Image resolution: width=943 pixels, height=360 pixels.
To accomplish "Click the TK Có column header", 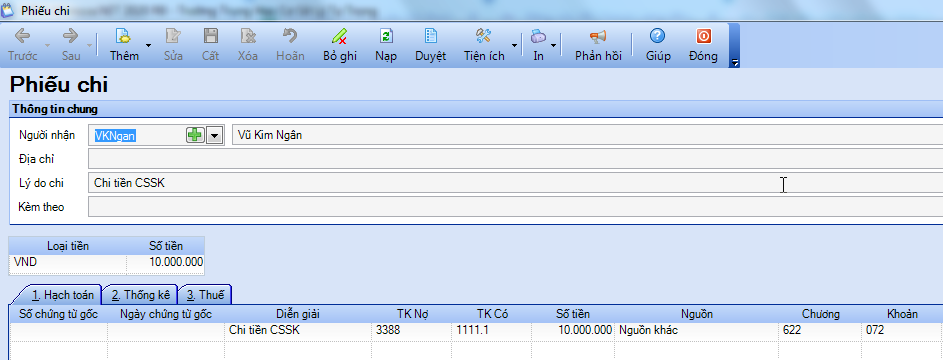I will tap(492, 314).
